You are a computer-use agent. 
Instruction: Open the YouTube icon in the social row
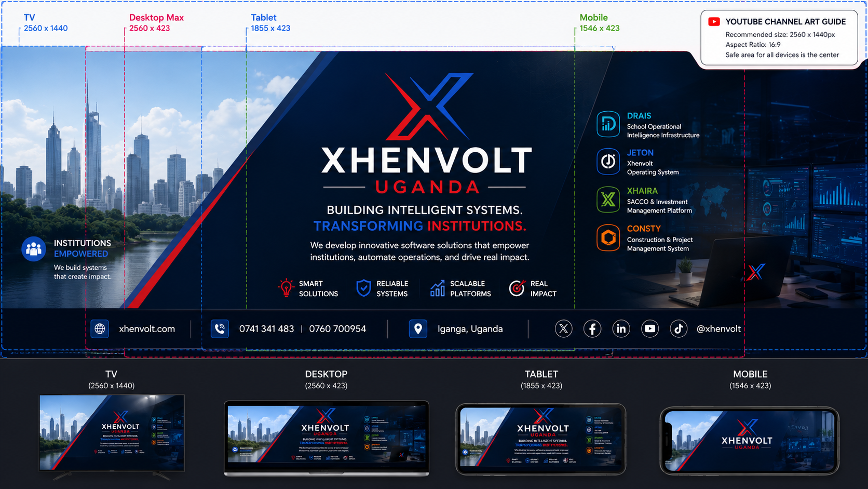(650, 328)
